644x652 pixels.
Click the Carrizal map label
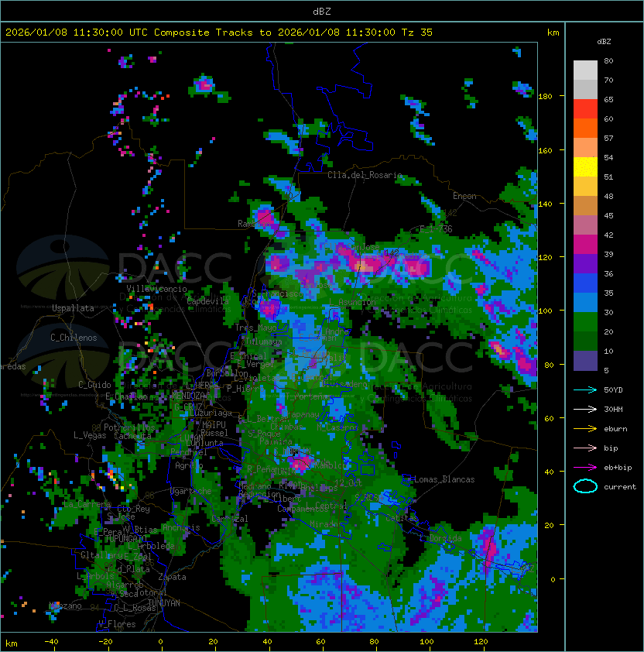click(230, 519)
